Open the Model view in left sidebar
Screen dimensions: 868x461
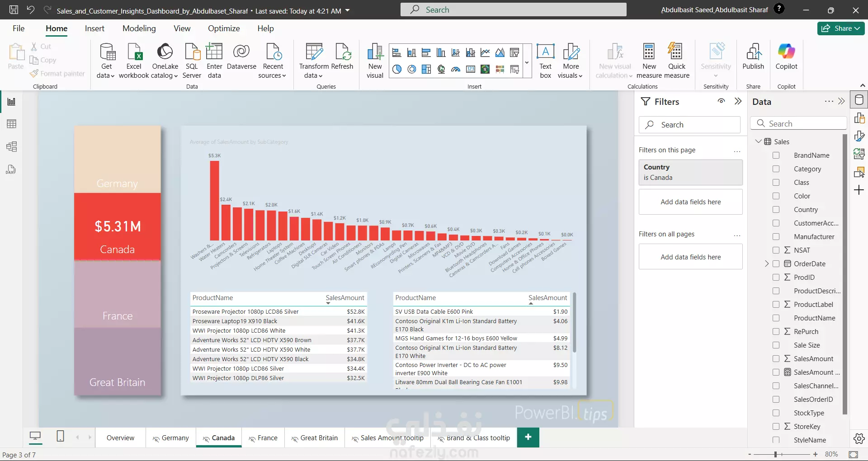point(11,146)
